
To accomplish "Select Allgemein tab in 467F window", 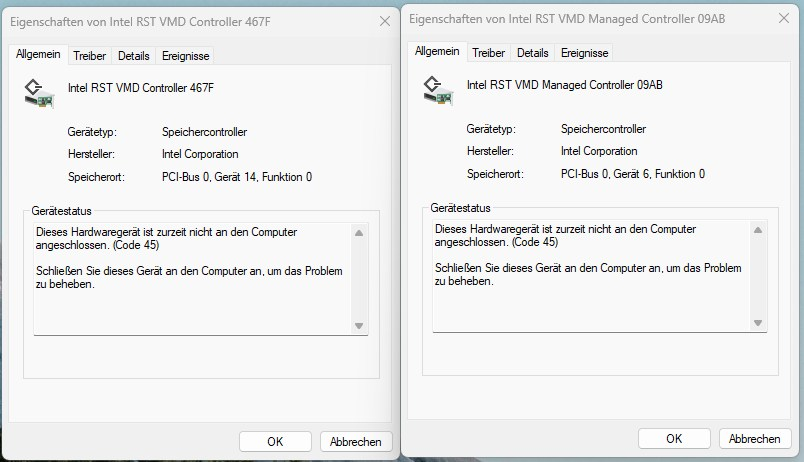I will (38, 54).
